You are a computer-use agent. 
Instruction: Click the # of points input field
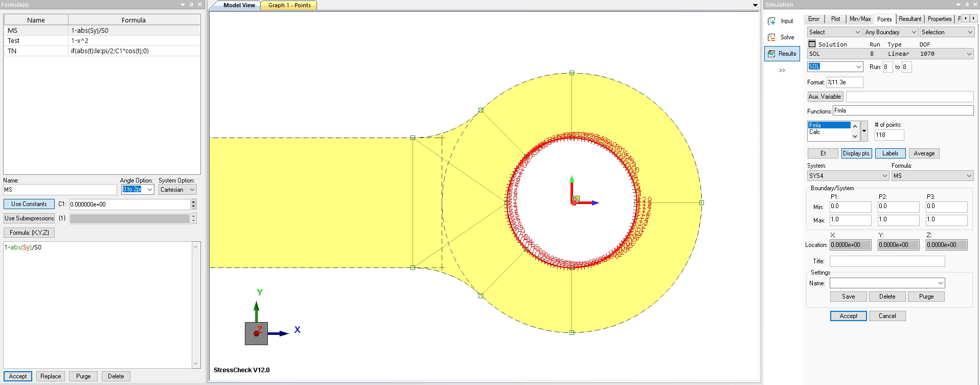(889, 135)
